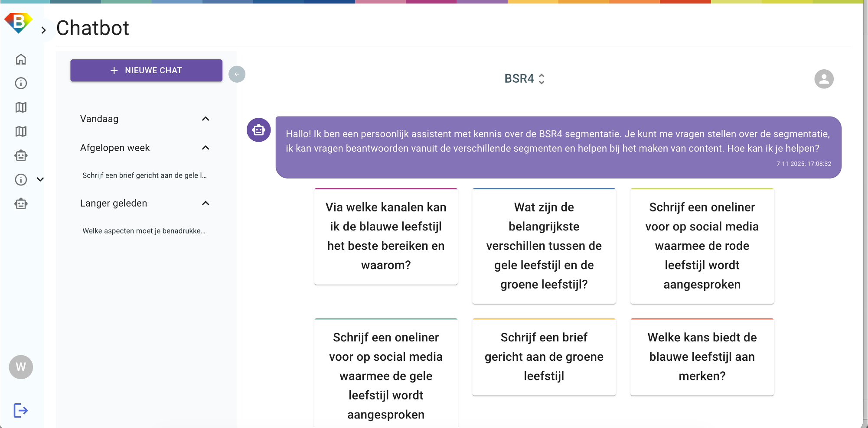
Task: Start a new chat with Nieuwe Chat
Action: 146,70
